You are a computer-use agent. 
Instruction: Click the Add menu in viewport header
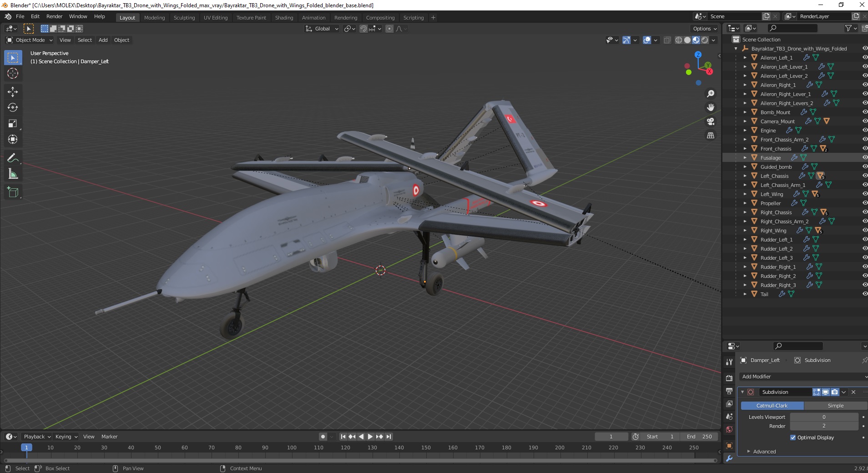[x=103, y=40]
